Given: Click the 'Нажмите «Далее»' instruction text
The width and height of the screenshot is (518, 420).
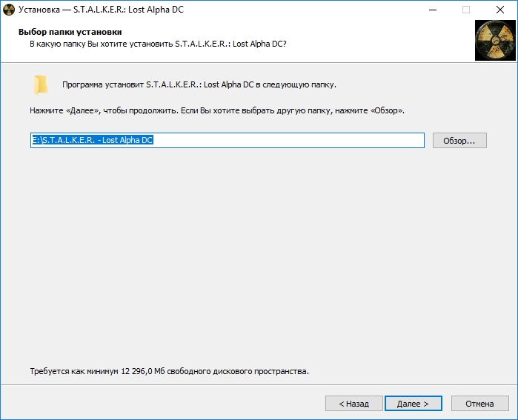Looking at the screenshot, I should pos(217,110).
